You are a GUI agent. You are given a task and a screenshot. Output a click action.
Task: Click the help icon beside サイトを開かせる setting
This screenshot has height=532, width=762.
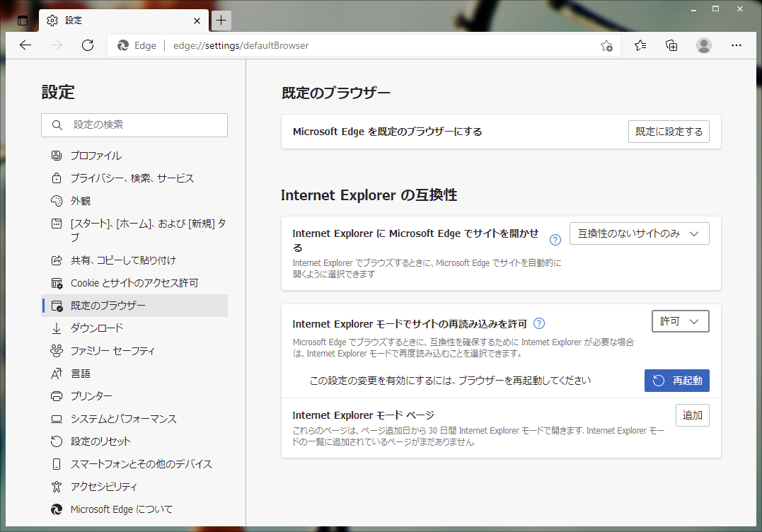click(x=555, y=240)
